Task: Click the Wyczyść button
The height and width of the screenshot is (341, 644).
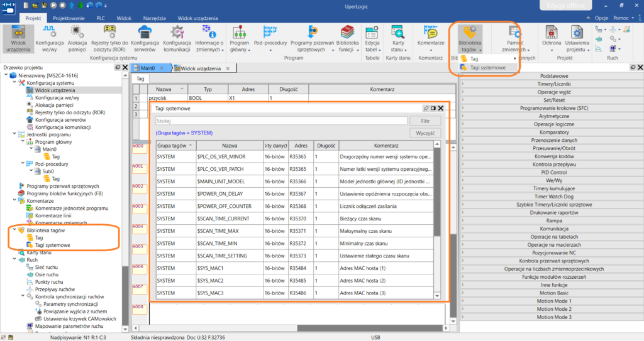Action: 425,133
